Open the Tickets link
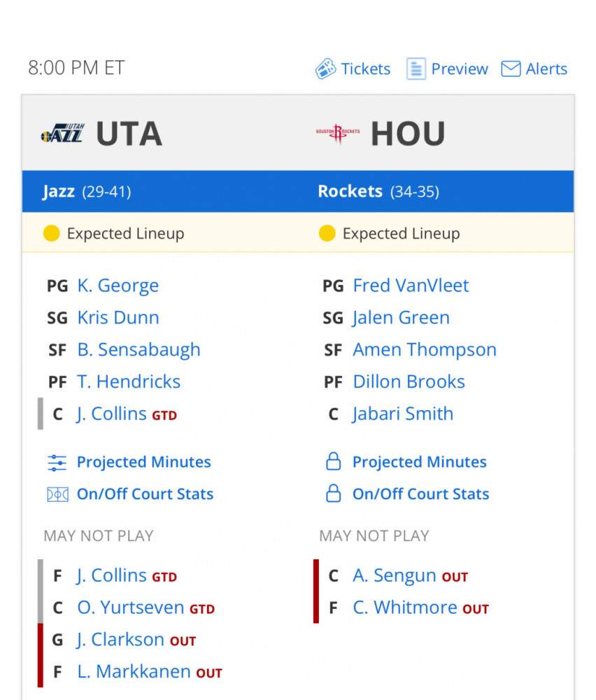The image size is (596, 700). [366, 69]
